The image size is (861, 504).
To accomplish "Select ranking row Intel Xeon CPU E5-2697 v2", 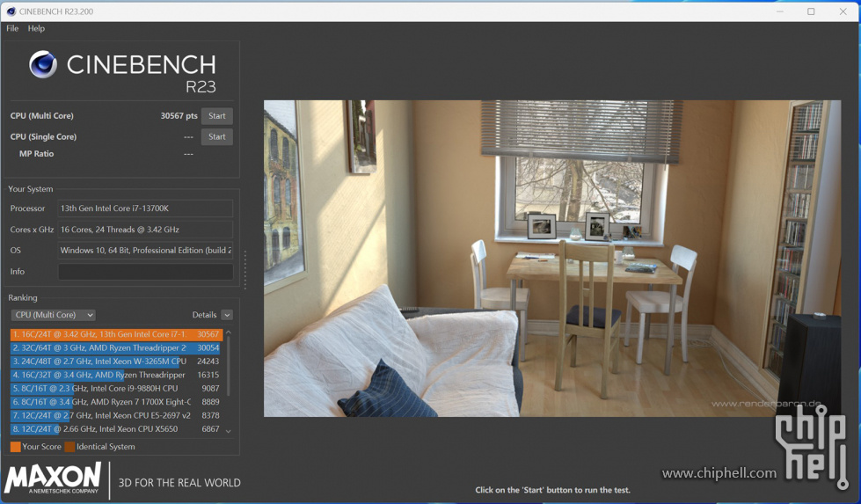I will pyautogui.click(x=116, y=416).
